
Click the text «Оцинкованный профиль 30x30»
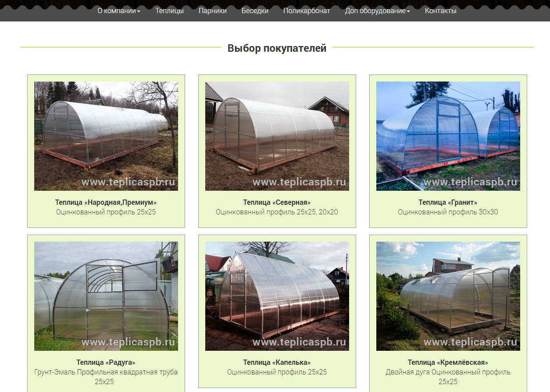pyautogui.click(x=448, y=212)
